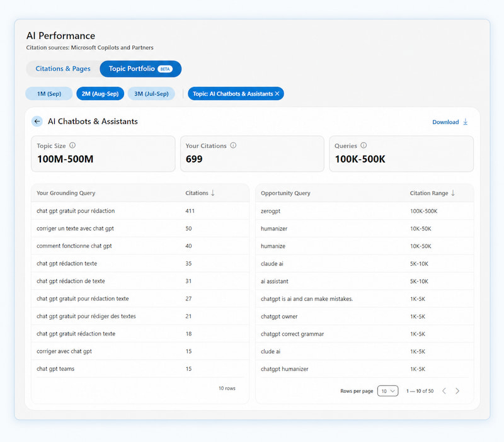Select row 'comment fonctionne chat gpt'
This screenshot has height=442, width=504.
click(140, 246)
